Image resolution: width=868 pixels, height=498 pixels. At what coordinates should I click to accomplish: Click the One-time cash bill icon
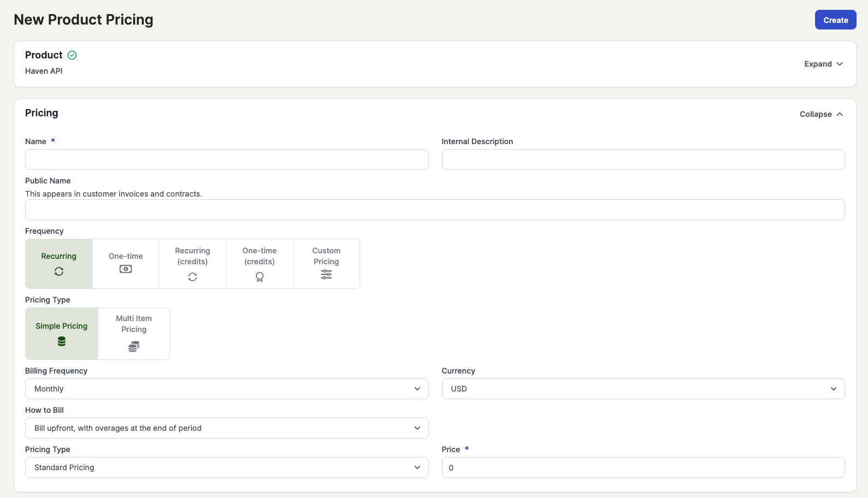125,269
